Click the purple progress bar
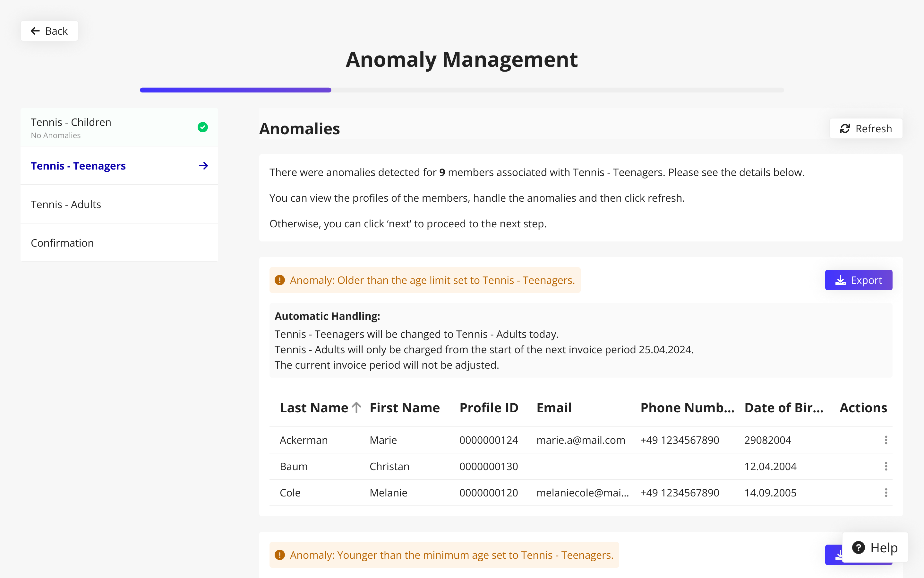 (x=235, y=90)
